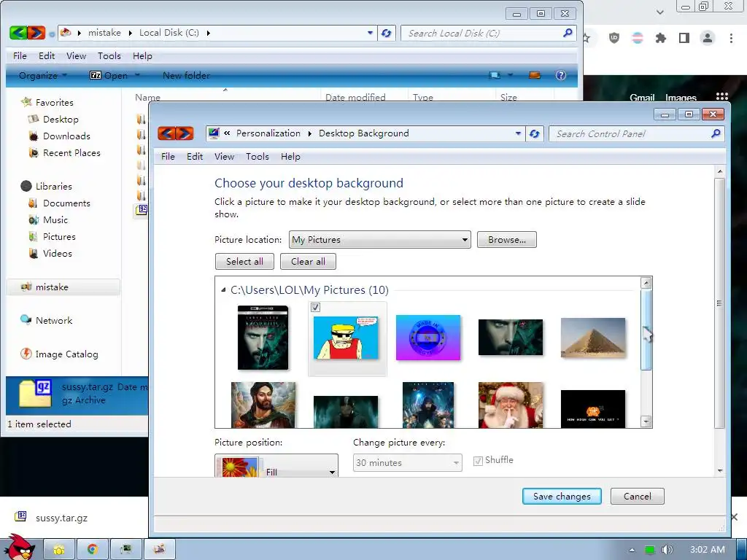
Task: Click the preview pane icon in explorer toolbar
Action: point(535,75)
